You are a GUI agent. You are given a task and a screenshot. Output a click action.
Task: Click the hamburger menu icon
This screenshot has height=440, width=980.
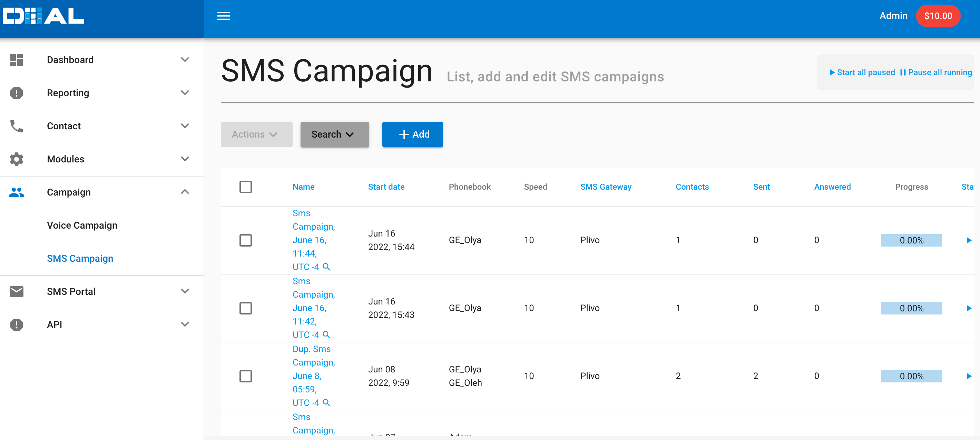(x=223, y=16)
